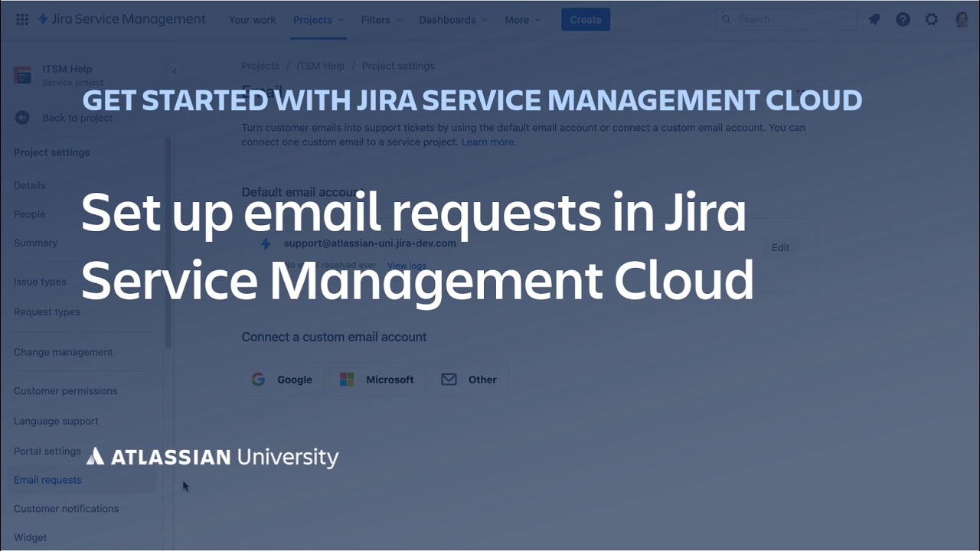
Task: Expand the Filters dropdown menu
Action: coord(381,19)
